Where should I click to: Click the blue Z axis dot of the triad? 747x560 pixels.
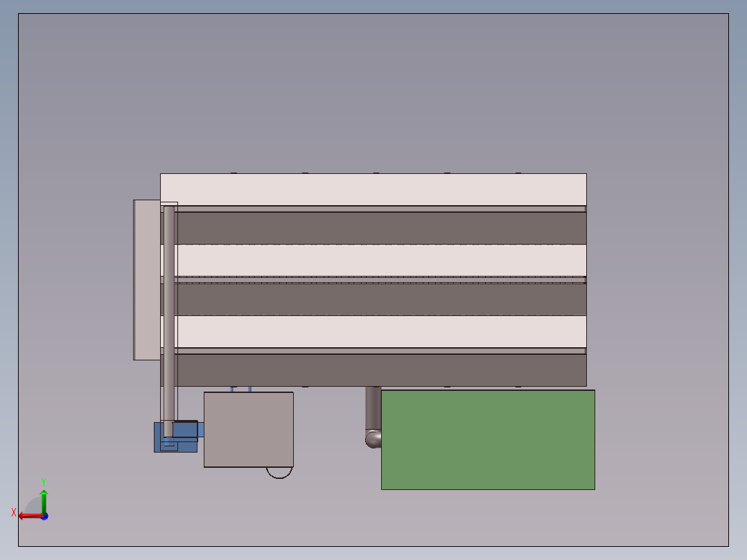point(45,516)
